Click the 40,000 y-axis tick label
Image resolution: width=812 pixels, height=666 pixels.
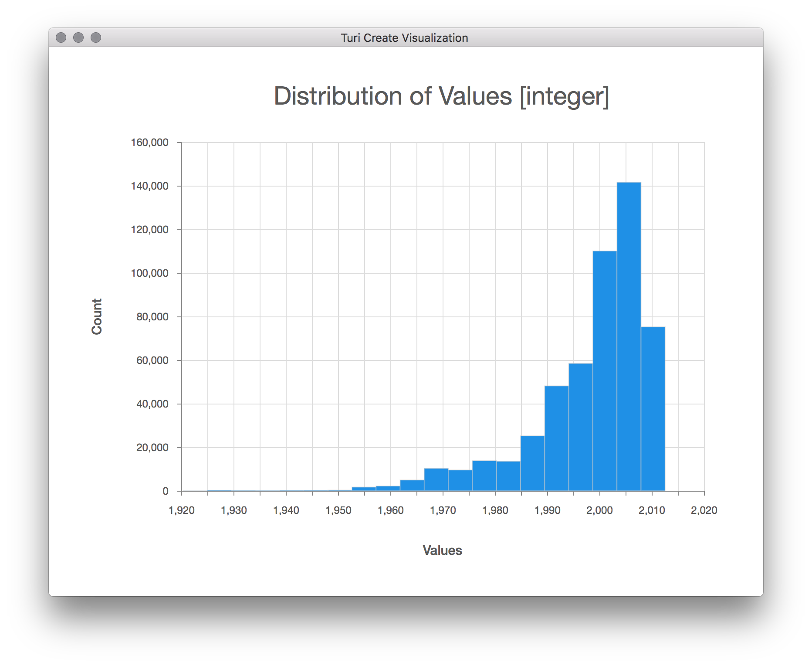pos(152,404)
